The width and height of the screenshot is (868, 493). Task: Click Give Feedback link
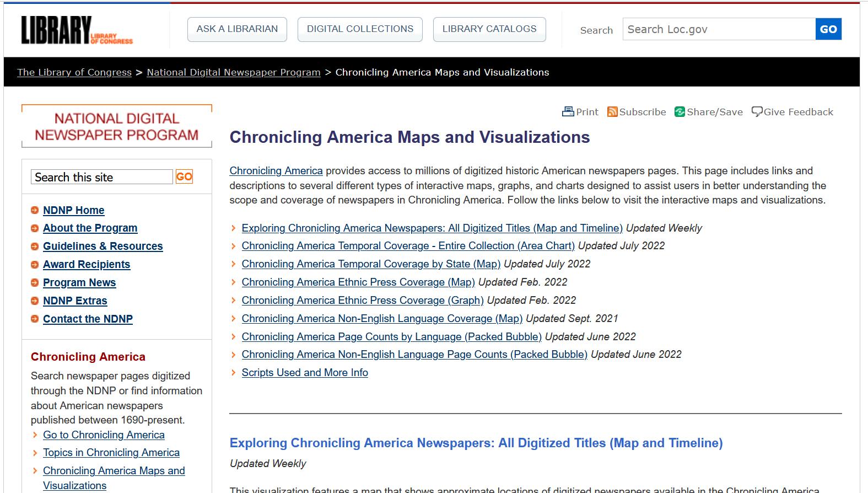click(x=799, y=112)
